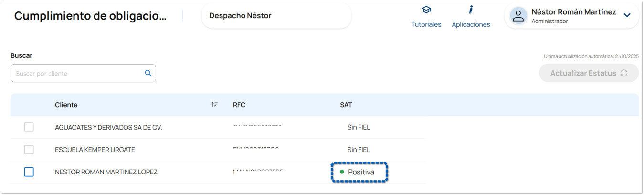
Task: Open the NESTOR ROMAN MARTINEZ LOPEZ client row
Action: pos(106,172)
